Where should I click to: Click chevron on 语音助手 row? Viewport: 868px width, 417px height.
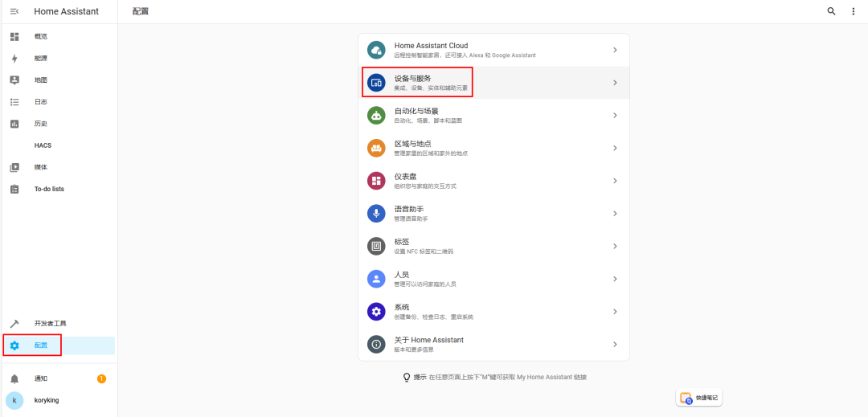615,214
